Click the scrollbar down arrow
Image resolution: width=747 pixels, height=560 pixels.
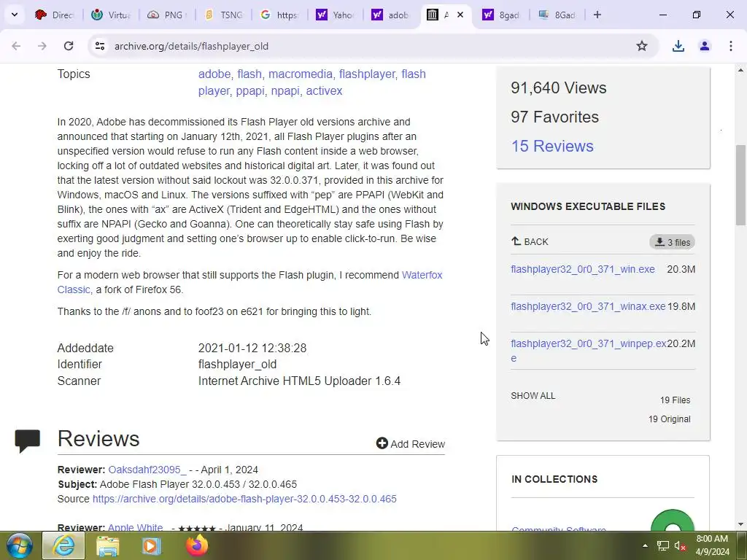pos(741,525)
